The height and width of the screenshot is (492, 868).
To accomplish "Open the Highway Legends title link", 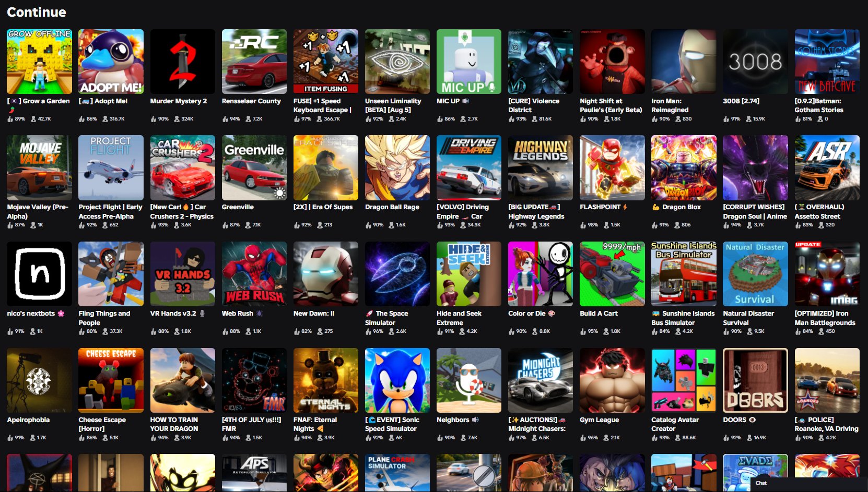I will [536, 216].
